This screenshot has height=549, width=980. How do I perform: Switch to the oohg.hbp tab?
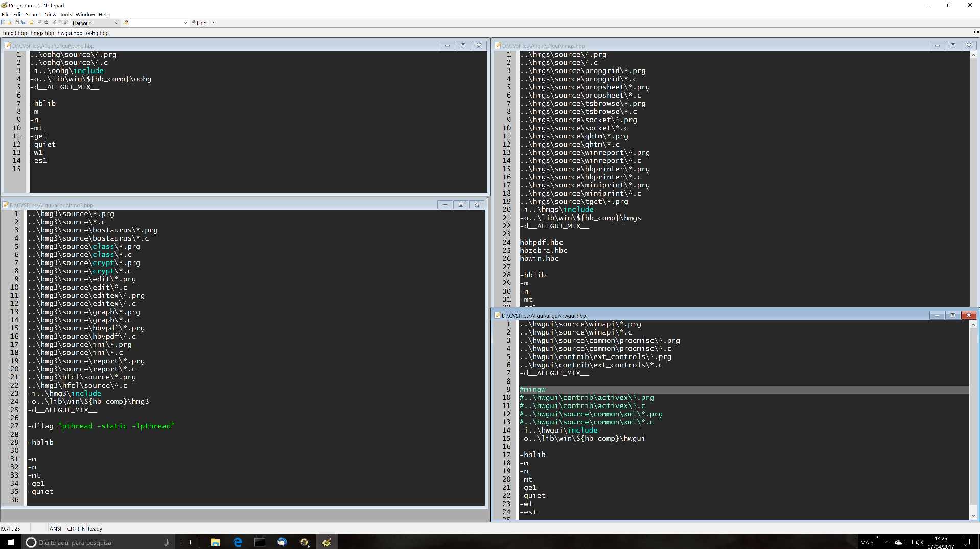click(x=97, y=33)
